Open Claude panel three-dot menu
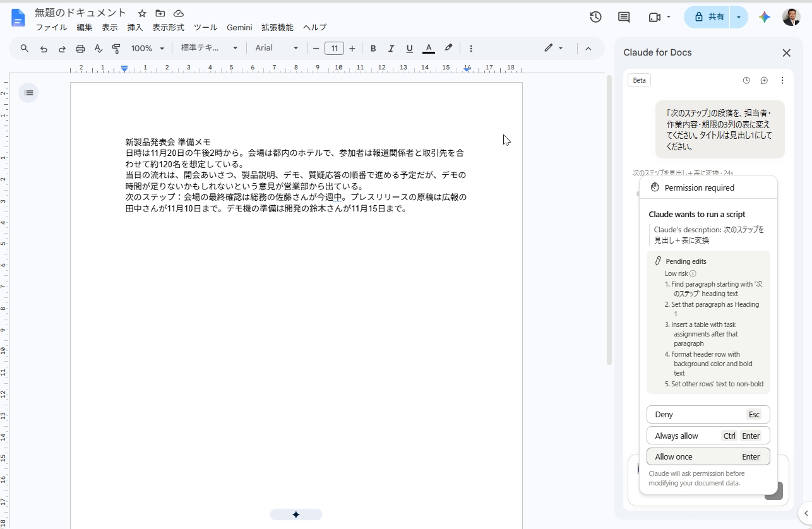The width and height of the screenshot is (812, 529). [782, 81]
